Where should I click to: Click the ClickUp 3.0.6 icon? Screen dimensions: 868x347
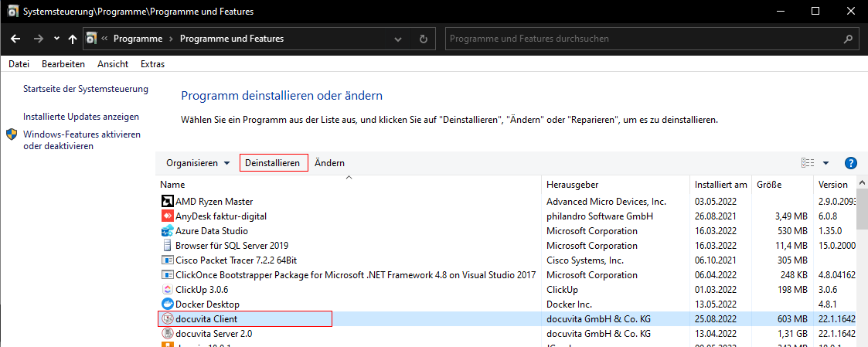167,290
